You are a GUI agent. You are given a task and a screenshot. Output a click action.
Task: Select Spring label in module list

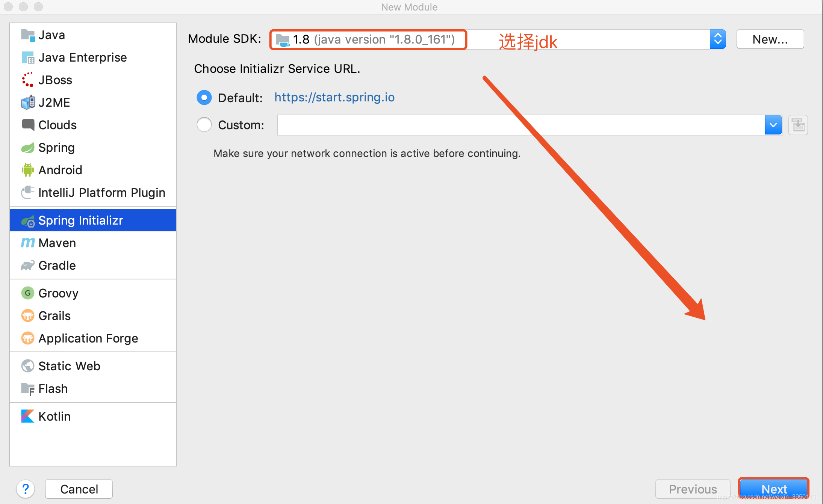pos(56,148)
